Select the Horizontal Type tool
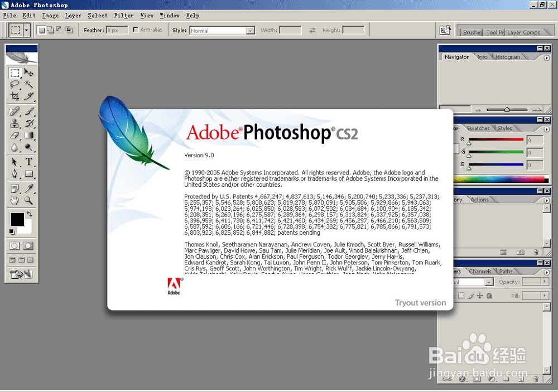The image size is (558, 392). click(x=29, y=162)
